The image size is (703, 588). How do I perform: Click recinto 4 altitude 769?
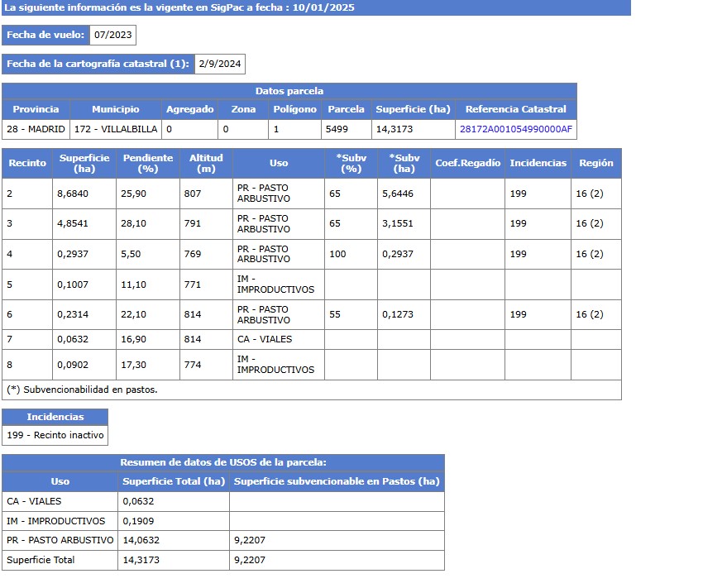click(x=193, y=254)
